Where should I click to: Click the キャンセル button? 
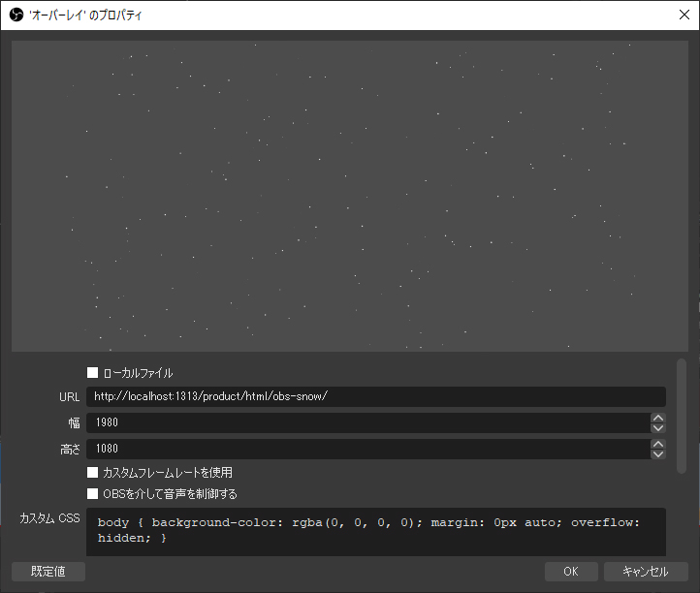tap(646, 572)
